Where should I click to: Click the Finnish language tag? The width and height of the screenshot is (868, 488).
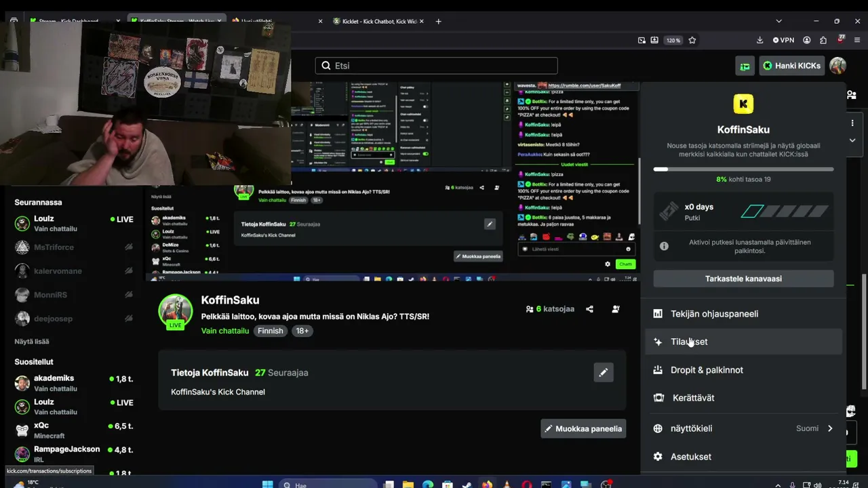[x=270, y=331]
